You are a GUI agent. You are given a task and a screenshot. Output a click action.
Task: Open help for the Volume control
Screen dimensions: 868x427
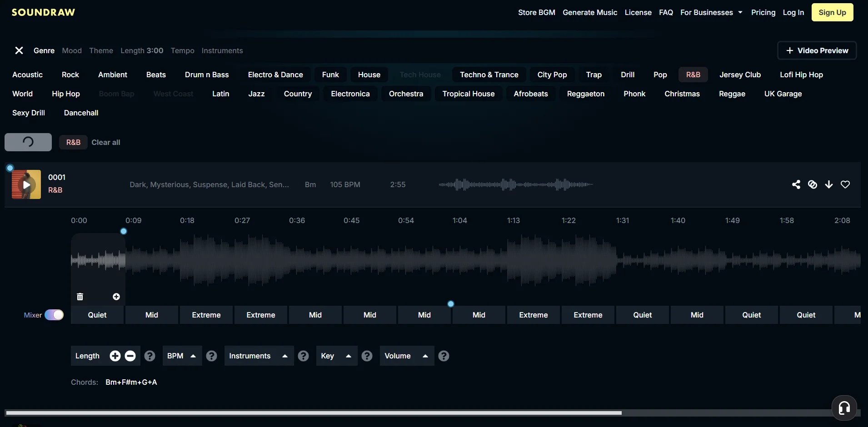click(x=444, y=356)
